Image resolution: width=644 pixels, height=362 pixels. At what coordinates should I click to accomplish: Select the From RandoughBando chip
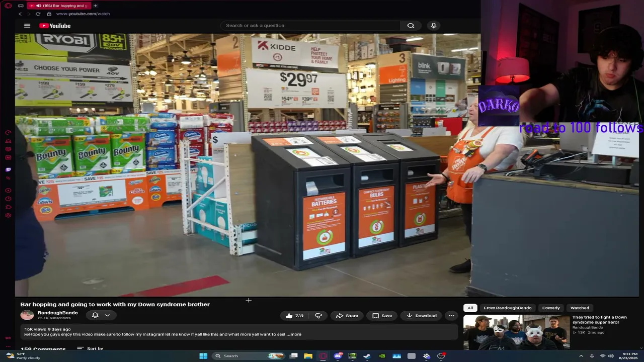pos(508,308)
